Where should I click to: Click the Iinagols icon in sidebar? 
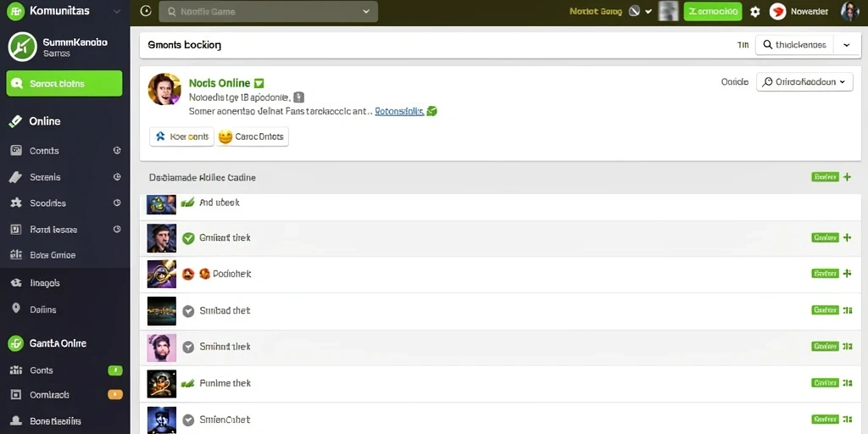[x=15, y=283]
